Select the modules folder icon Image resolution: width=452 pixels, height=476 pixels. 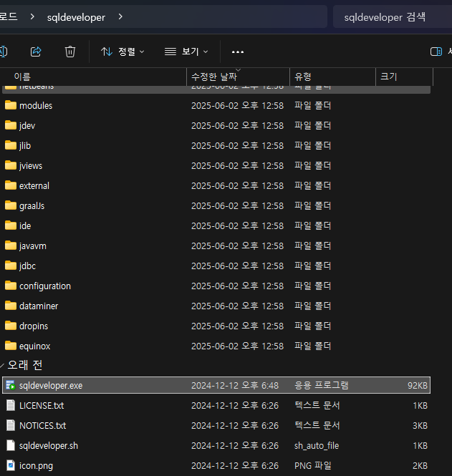pos(11,105)
